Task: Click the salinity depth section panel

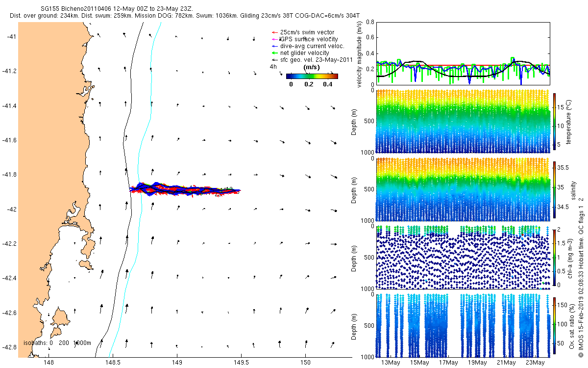Action: [463, 189]
